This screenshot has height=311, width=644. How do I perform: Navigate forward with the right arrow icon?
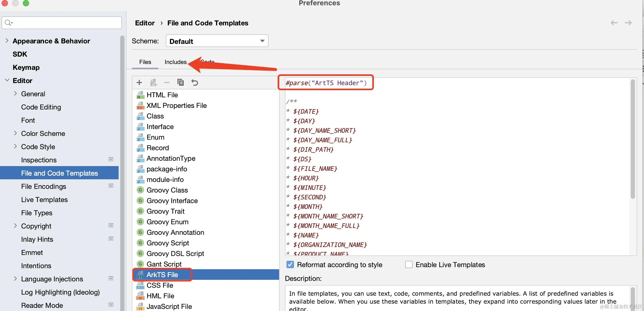point(628,23)
